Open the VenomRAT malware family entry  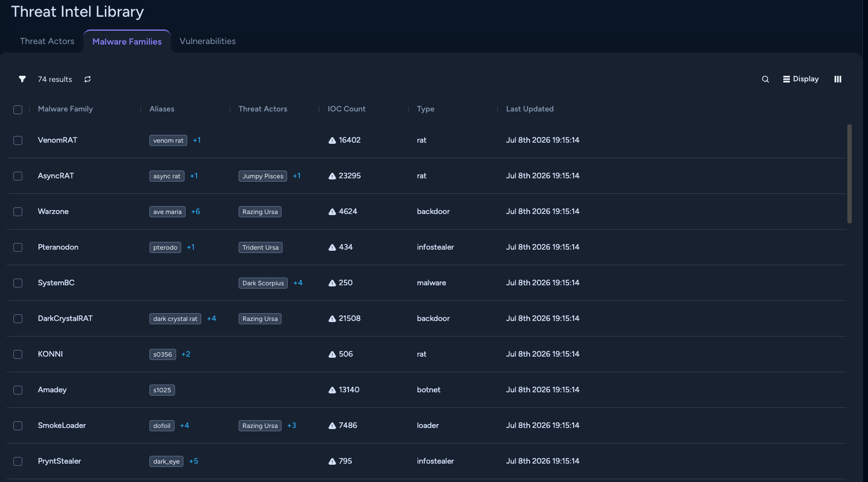[57, 140]
